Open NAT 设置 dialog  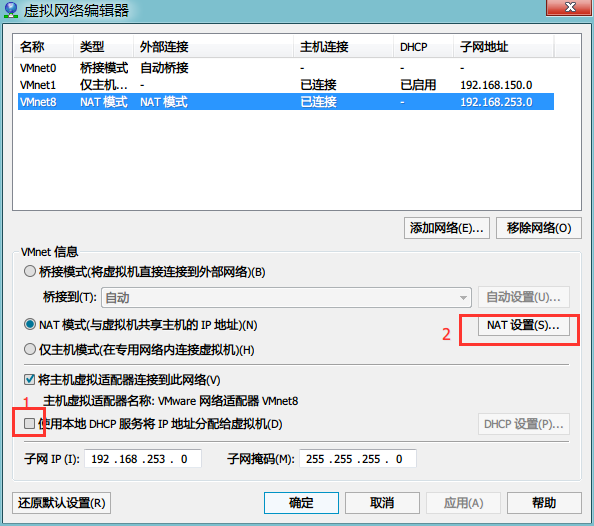(524, 325)
